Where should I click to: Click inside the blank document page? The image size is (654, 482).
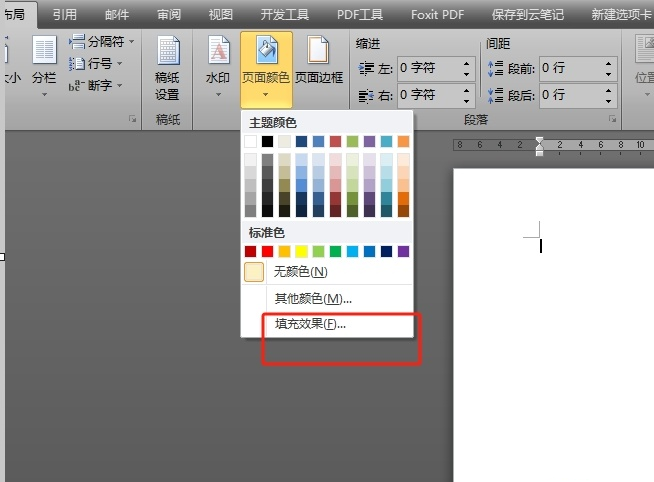pos(553,325)
